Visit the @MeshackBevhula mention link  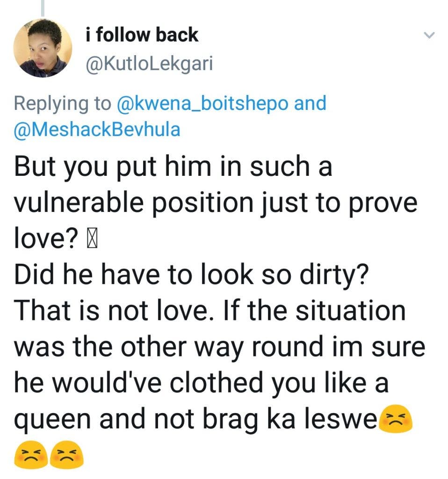click(x=97, y=129)
